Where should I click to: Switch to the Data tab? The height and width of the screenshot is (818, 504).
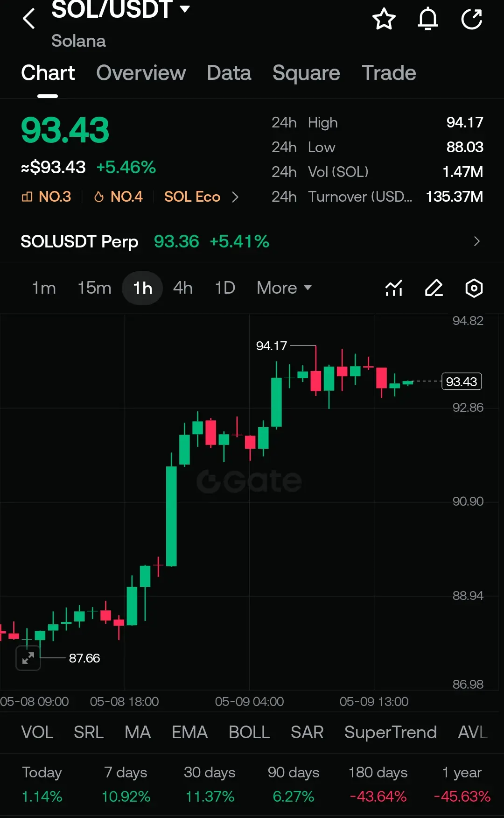coord(229,73)
